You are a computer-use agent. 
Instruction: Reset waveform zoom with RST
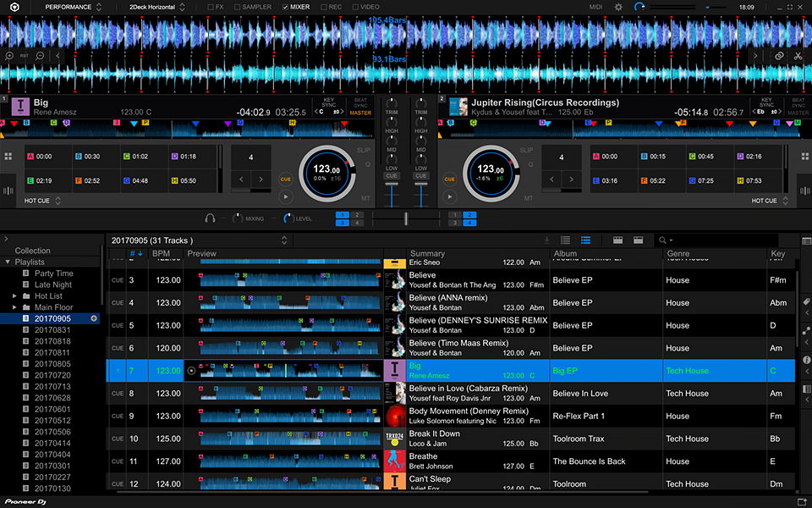tap(25, 56)
